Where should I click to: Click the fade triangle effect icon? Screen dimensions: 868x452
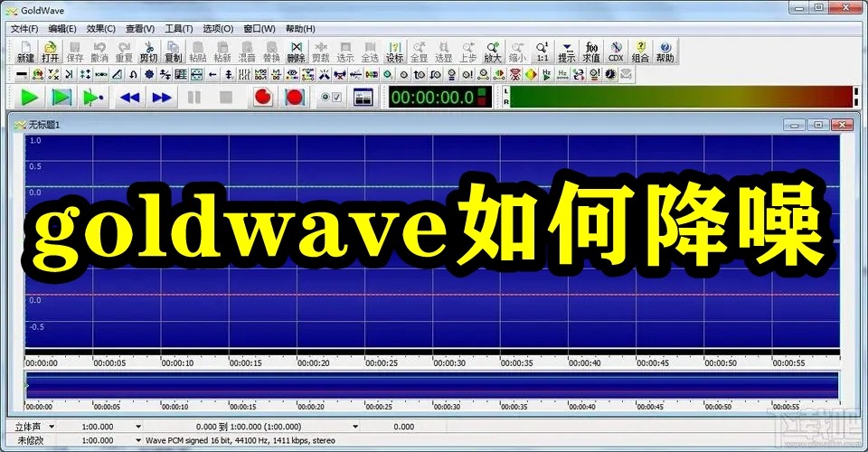tap(117, 74)
